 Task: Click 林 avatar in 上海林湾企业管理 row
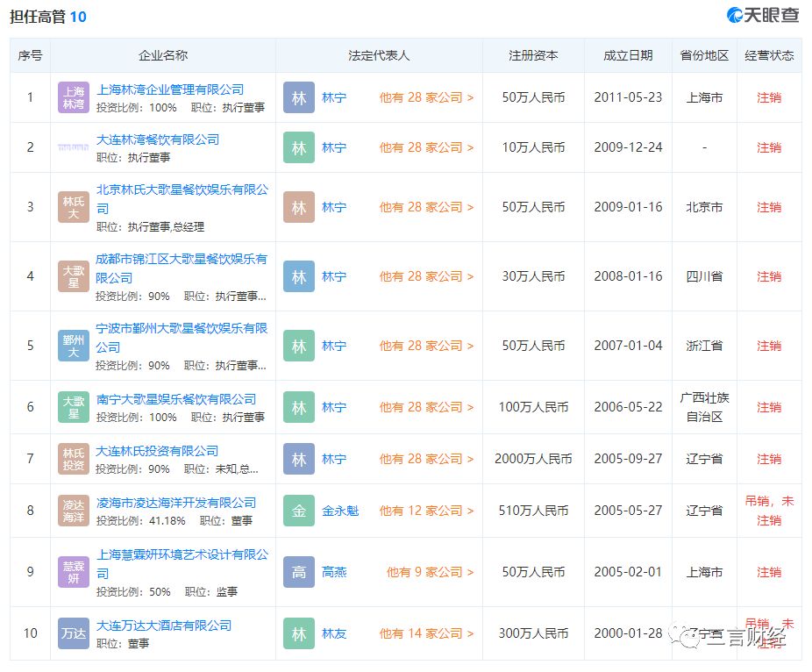299,97
